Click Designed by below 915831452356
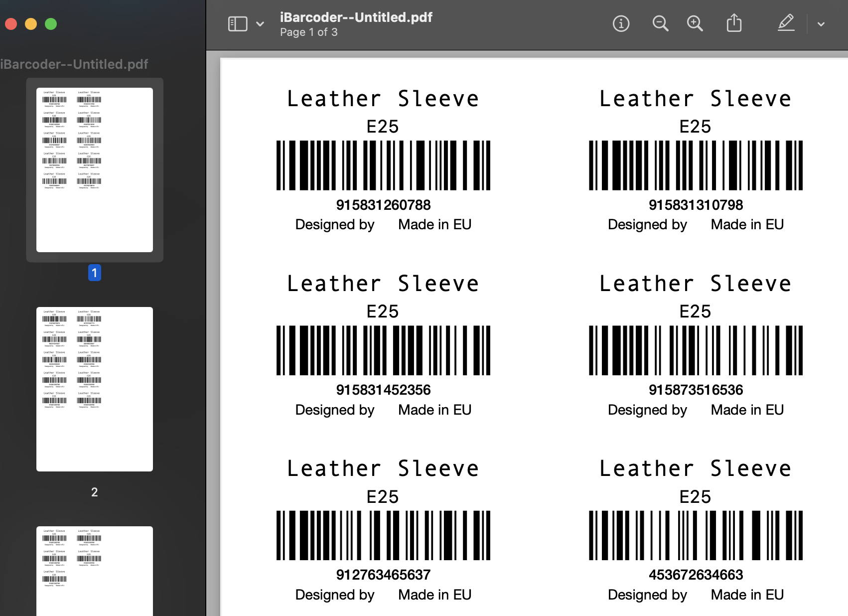848x616 pixels. [335, 410]
